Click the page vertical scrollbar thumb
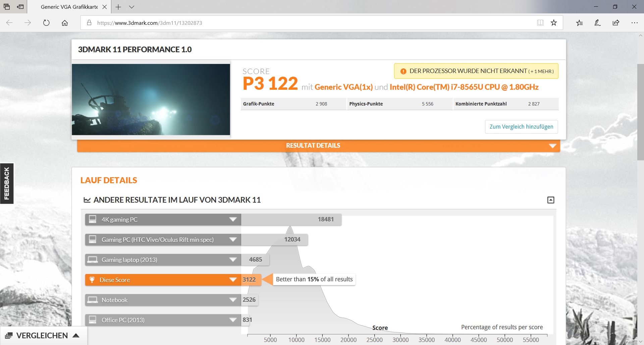This screenshot has height=345, width=644. [x=640, y=112]
